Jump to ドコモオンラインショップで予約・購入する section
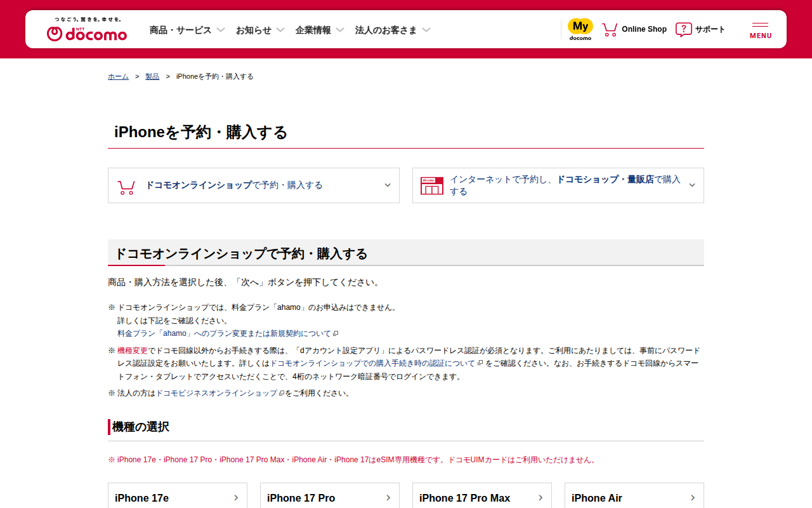Image resolution: width=812 pixels, height=508 pixels. point(254,185)
